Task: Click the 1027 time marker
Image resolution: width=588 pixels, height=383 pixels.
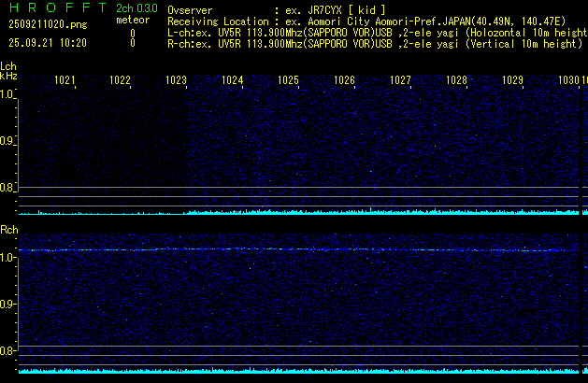Action: tap(400, 81)
